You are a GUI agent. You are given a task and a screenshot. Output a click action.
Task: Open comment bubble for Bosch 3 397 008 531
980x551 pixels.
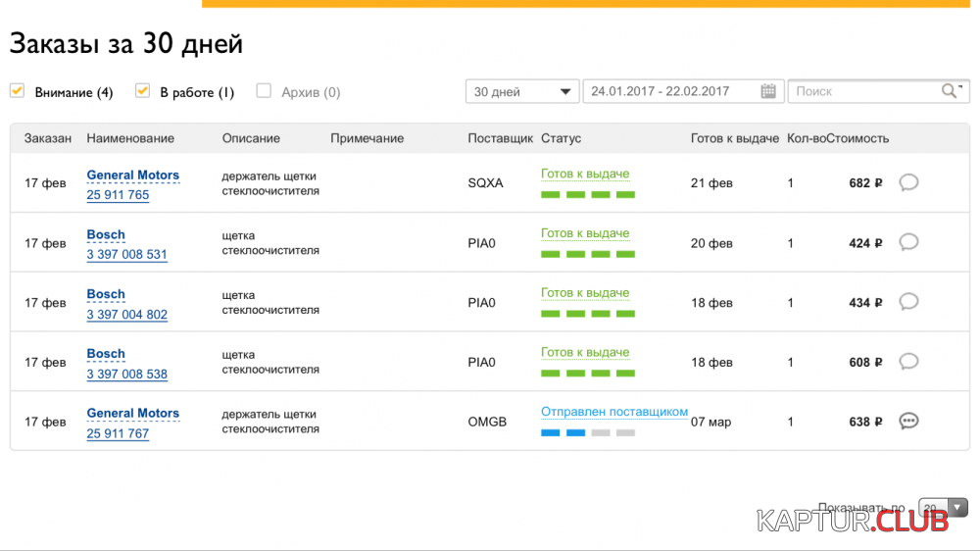pyautogui.click(x=908, y=242)
